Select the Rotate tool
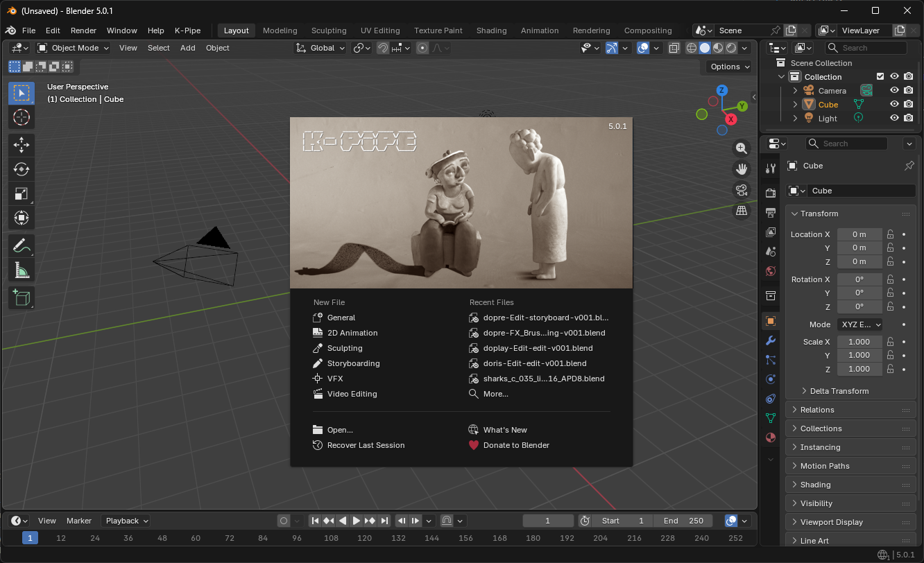The height and width of the screenshot is (563, 924). click(x=21, y=169)
